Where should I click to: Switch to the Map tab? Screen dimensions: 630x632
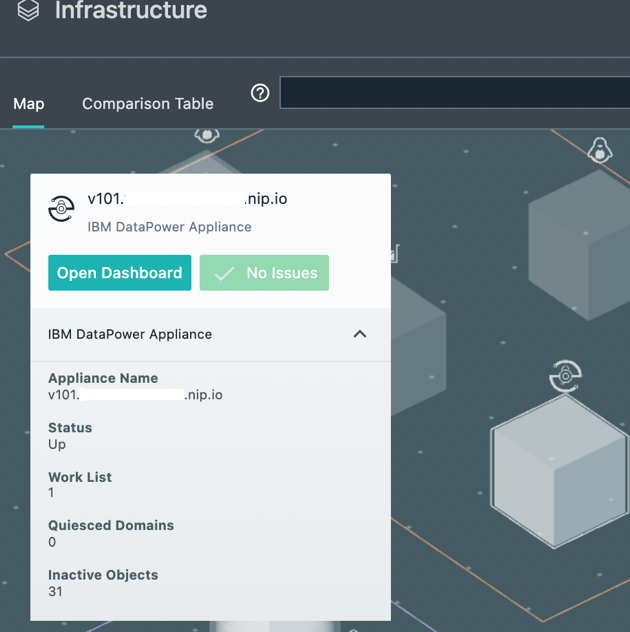(29, 104)
